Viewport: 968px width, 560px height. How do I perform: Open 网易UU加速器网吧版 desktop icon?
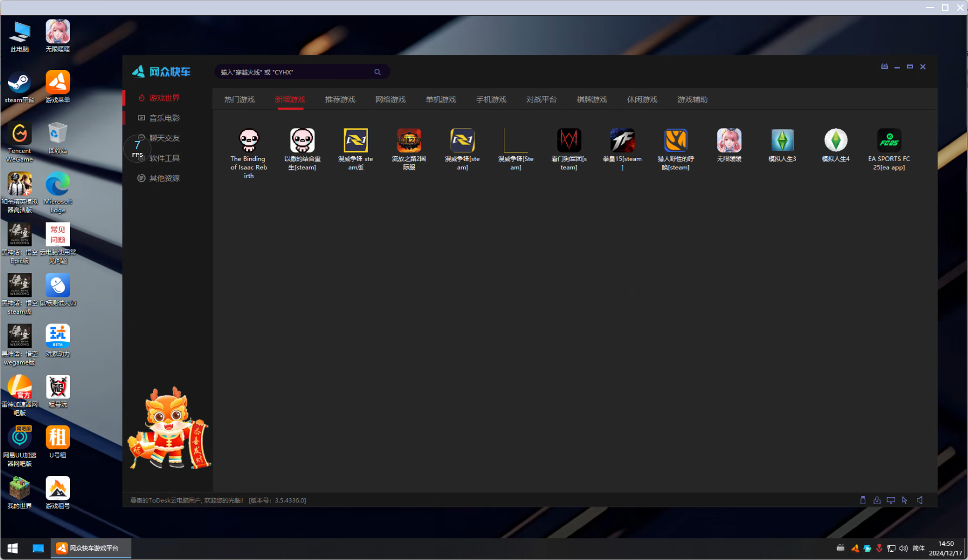pos(20,446)
